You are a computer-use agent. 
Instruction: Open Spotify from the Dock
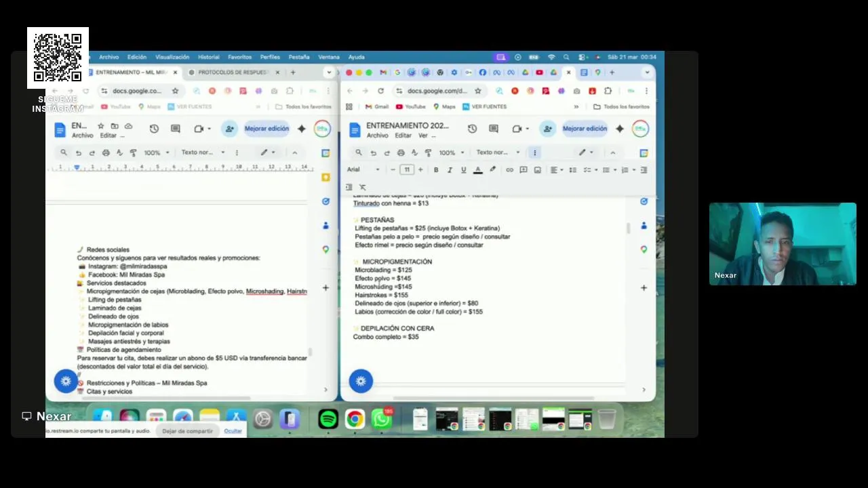(328, 420)
